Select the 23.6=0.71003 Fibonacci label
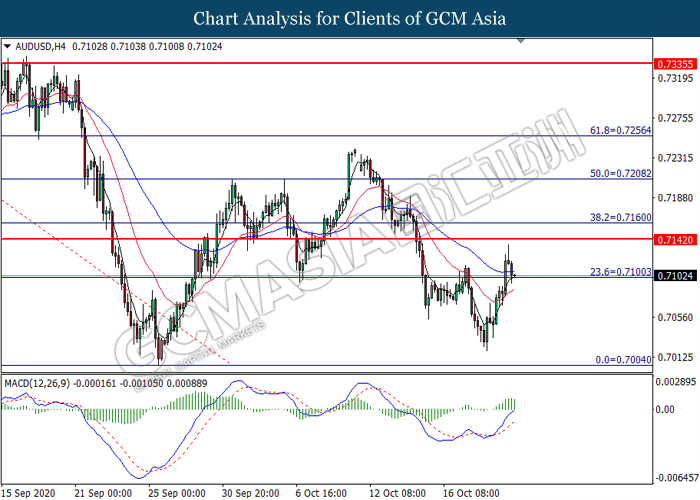The image size is (700, 500). coord(621,271)
